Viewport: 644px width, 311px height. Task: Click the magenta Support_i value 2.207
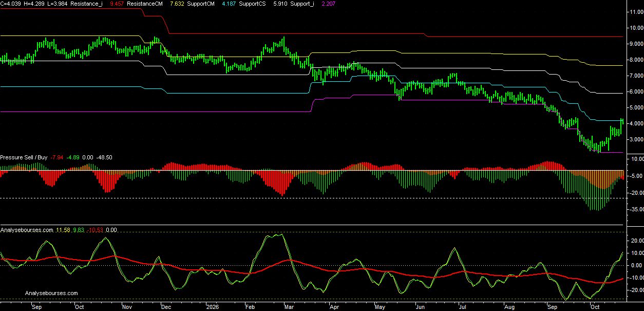(x=329, y=3)
